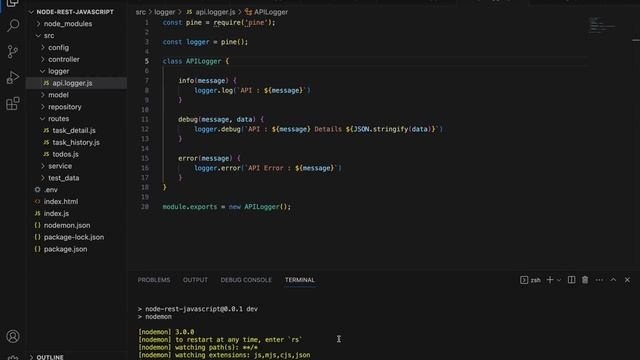Click 'module.exports' on line 20

(x=190, y=207)
